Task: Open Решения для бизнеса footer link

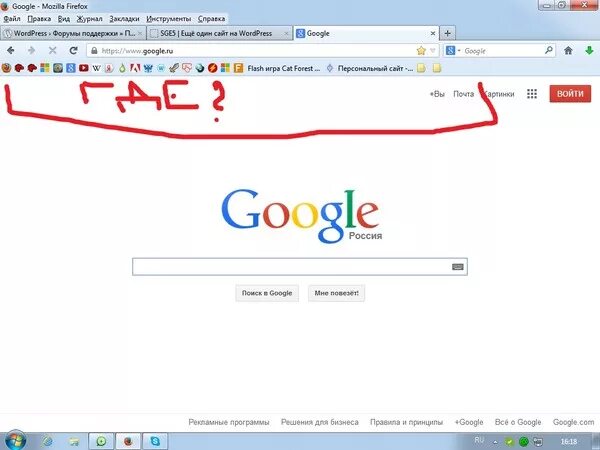Action: pyautogui.click(x=320, y=422)
